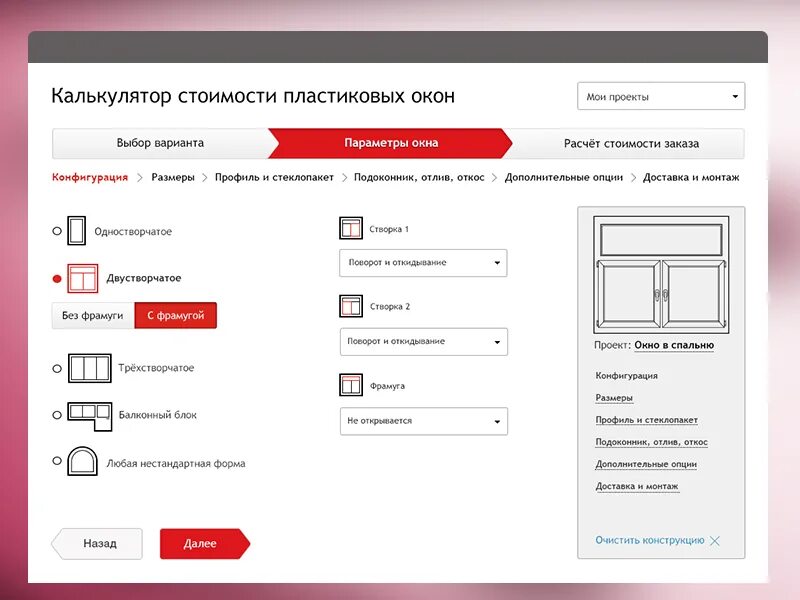Image resolution: width=800 pixels, height=600 pixels.
Task: Open Размеры link in project sidebar
Action: point(614,397)
